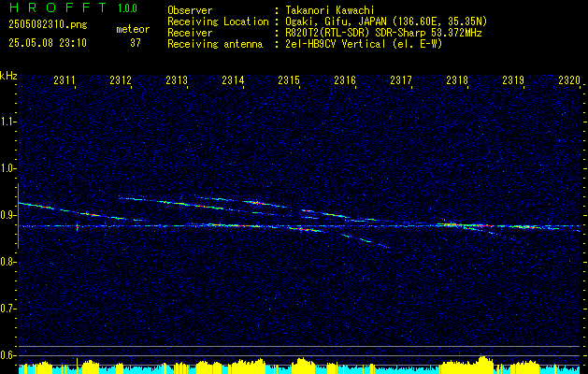
Task: Click the meteor label
Action: tap(133, 29)
